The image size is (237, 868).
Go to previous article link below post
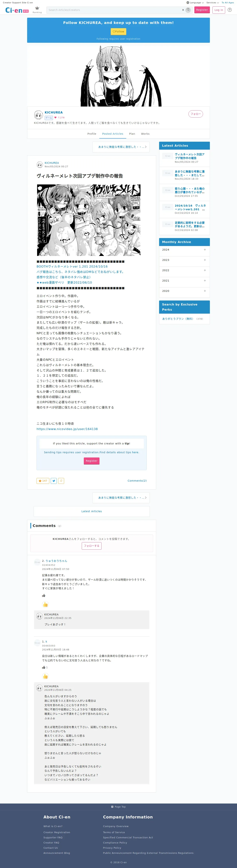pyautogui.click(x=121, y=498)
